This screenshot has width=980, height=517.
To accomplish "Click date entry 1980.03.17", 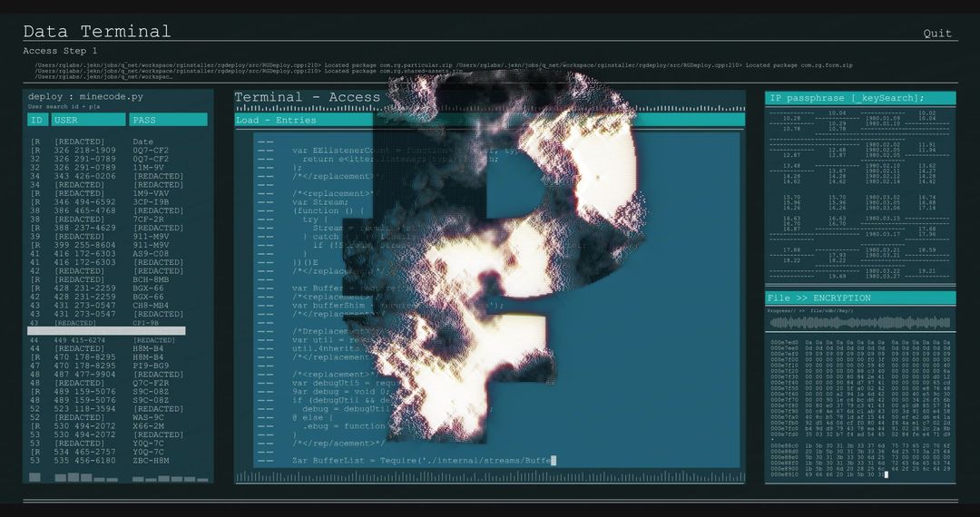I will point(883,233).
